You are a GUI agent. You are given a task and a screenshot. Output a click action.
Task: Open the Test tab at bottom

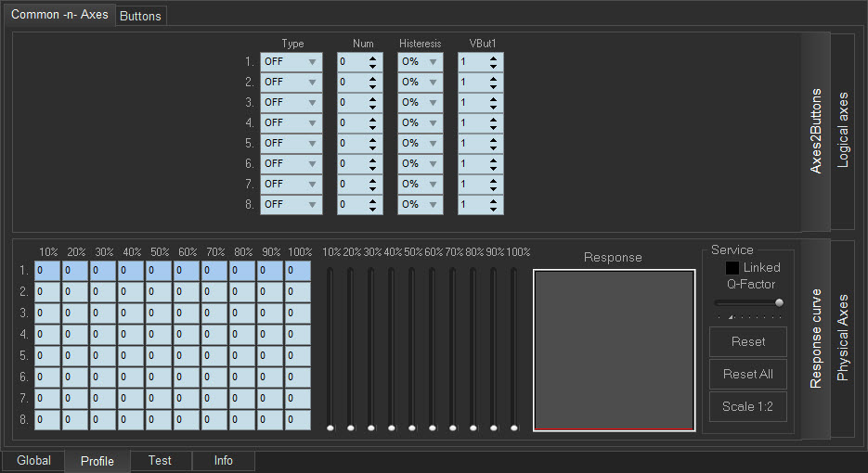(x=160, y=460)
